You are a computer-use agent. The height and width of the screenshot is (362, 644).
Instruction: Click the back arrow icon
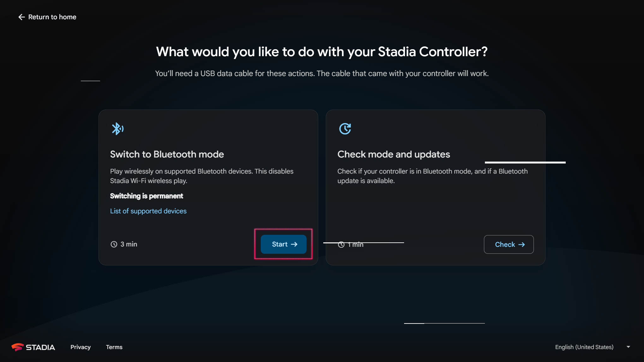21,17
